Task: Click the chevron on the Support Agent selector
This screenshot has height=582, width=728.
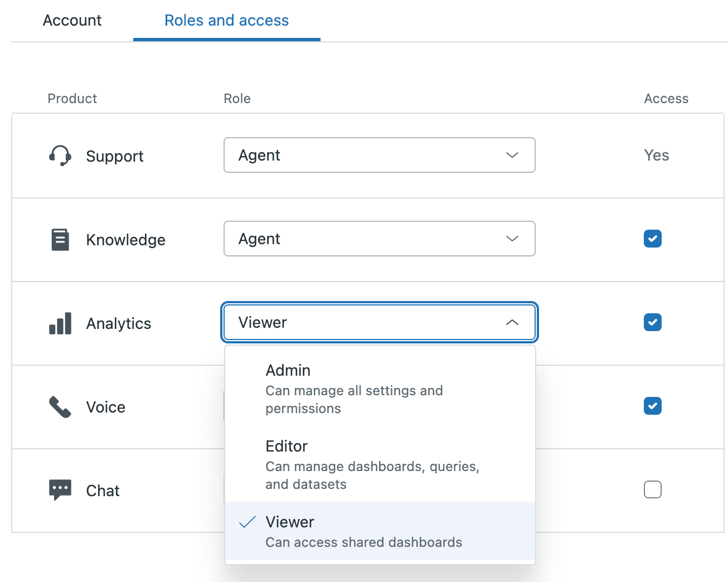Action: click(512, 155)
